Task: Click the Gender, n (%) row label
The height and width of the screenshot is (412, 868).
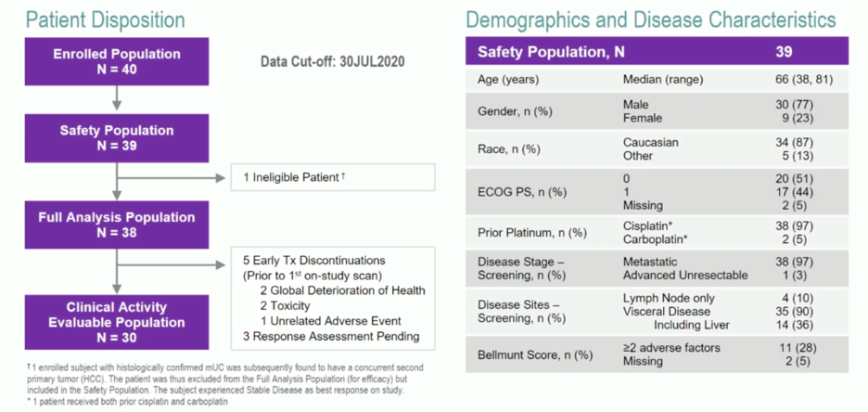Action: pos(516,111)
